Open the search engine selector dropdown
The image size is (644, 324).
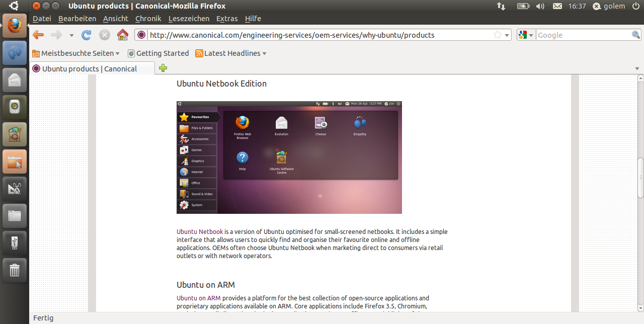pyautogui.click(x=526, y=35)
